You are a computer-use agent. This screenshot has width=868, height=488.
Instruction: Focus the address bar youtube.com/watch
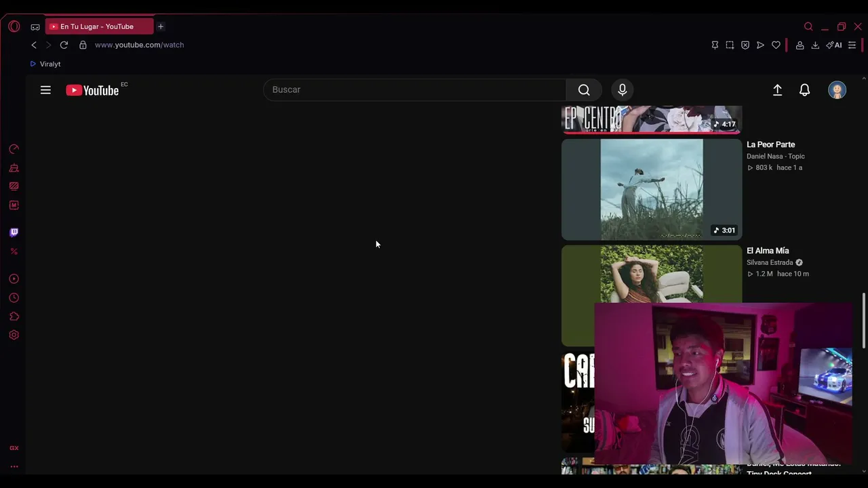point(139,45)
